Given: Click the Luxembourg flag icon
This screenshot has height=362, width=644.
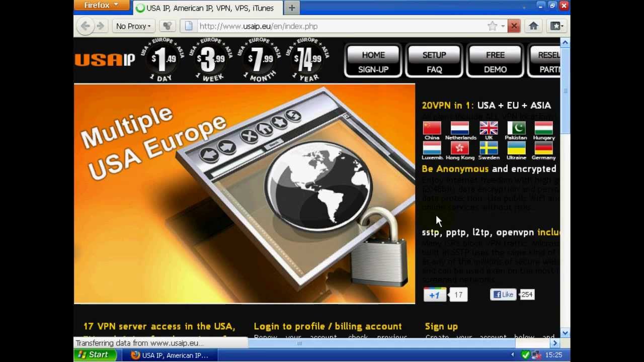Looking at the screenshot, I should click(x=432, y=148).
